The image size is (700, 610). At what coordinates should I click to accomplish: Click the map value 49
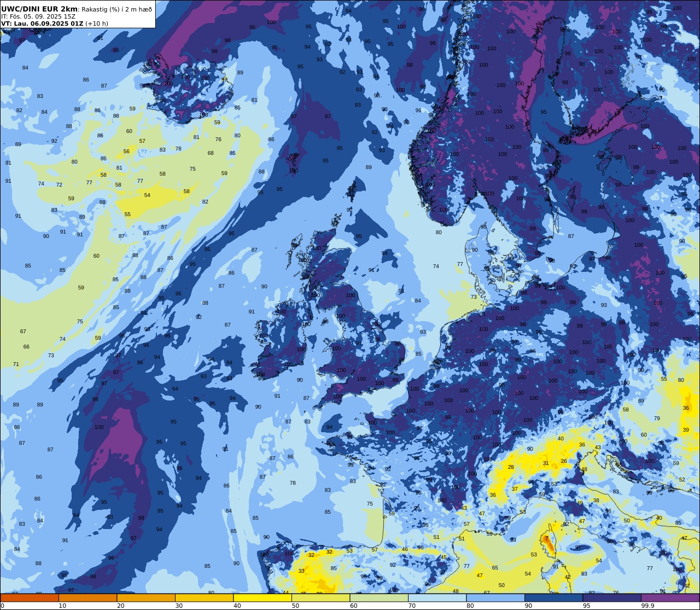pyautogui.click(x=580, y=503)
